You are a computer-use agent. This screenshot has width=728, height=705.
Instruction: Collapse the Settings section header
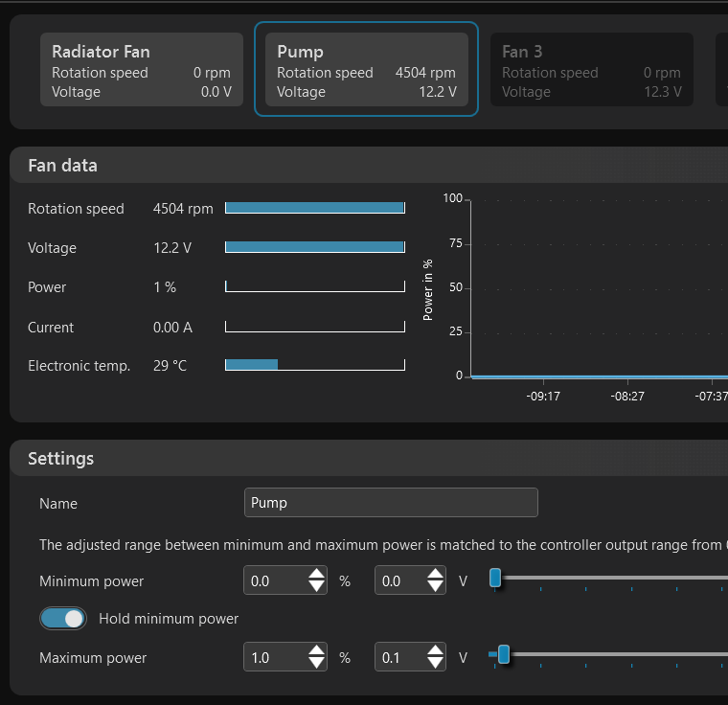point(61,459)
